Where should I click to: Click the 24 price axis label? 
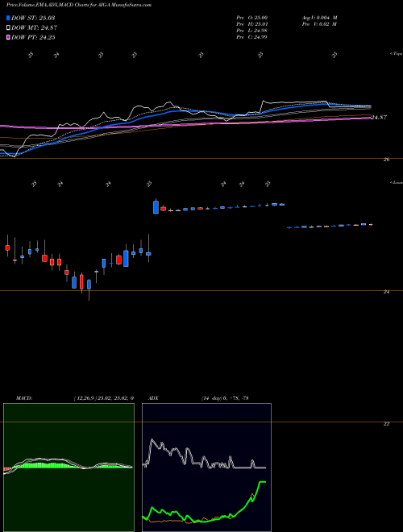coord(386,292)
